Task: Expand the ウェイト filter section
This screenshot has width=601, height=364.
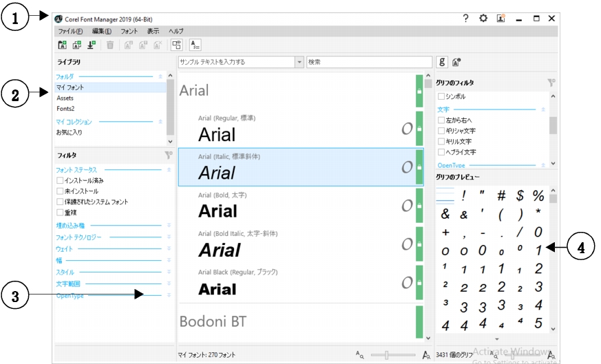Action: [x=169, y=249]
